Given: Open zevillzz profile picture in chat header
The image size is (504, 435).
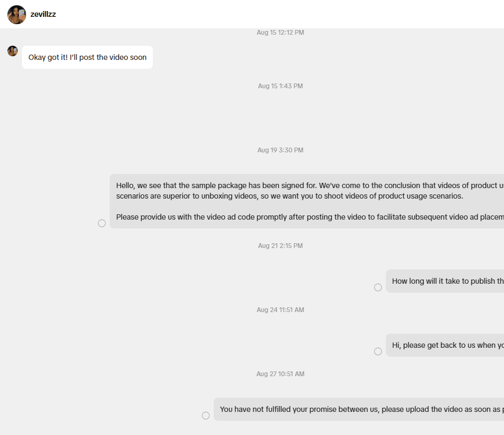Looking at the screenshot, I should 17,15.
